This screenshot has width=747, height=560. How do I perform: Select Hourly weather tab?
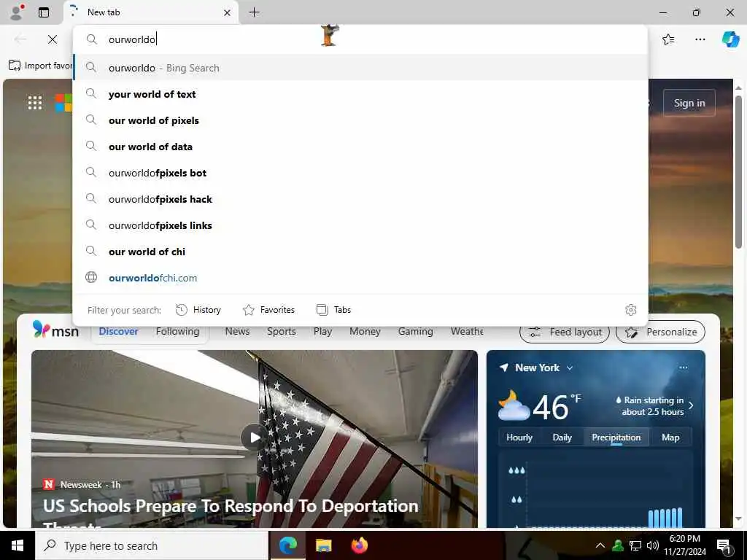(519, 437)
